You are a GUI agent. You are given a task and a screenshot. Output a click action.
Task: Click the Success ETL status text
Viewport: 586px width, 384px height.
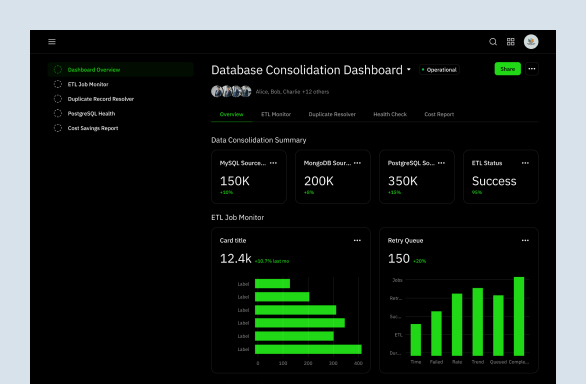[x=494, y=181]
